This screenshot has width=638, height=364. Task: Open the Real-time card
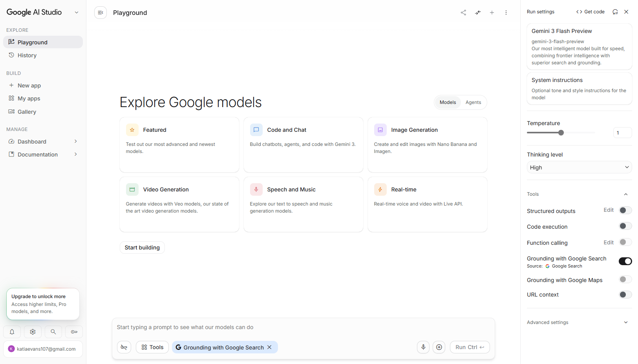(428, 204)
